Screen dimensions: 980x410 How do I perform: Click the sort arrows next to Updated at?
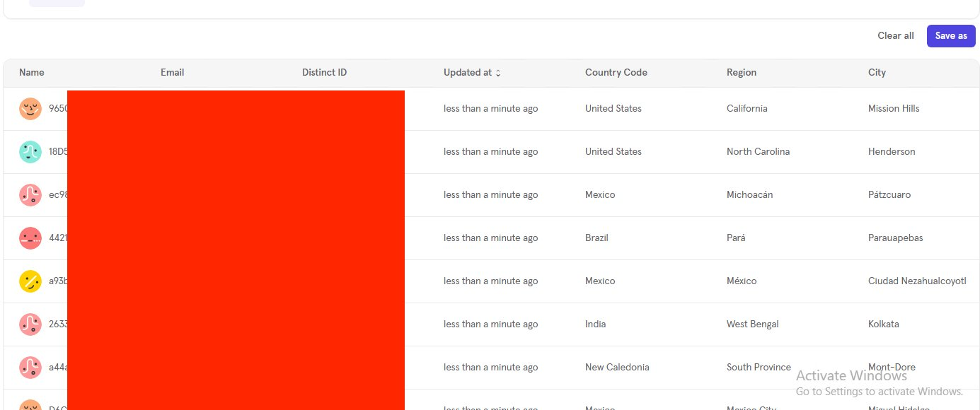click(x=498, y=73)
